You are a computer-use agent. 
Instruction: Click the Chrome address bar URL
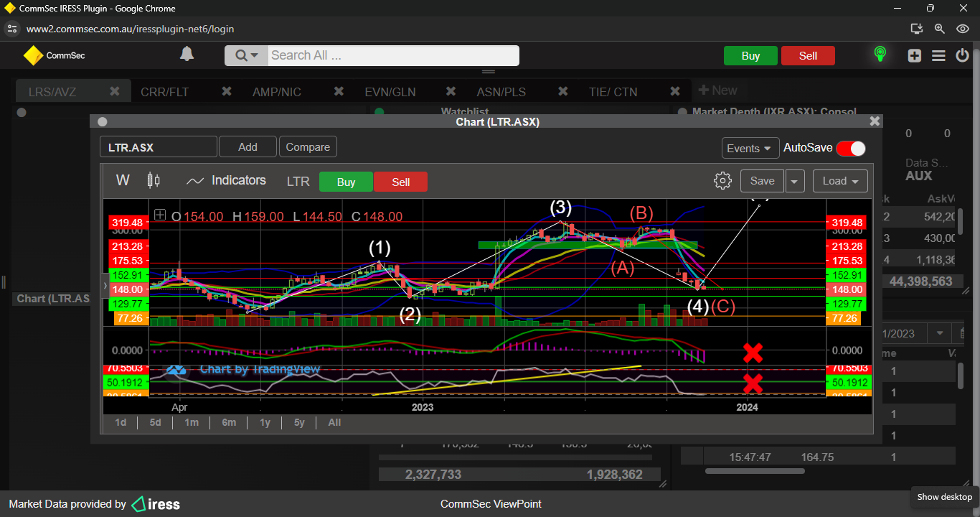[x=130, y=29]
